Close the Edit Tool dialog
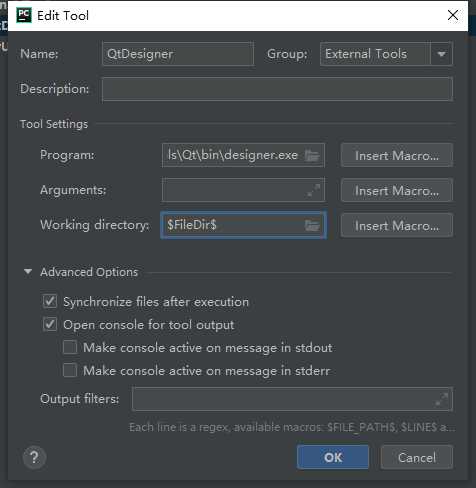Image resolution: width=476 pixels, height=488 pixels. 453,15
